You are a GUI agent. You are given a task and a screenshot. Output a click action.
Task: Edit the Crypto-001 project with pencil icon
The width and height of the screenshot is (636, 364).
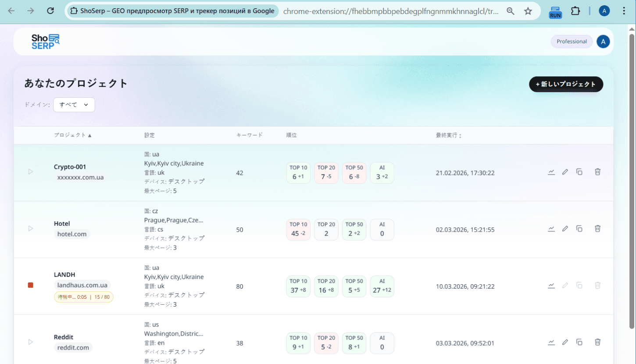(x=565, y=172)
